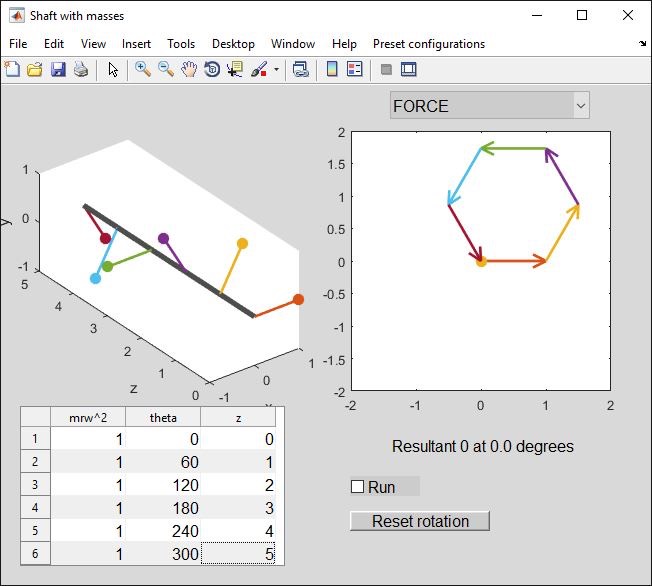Activate the Zoom Out magnifier tool
The image size is (652, 586).
166,70
